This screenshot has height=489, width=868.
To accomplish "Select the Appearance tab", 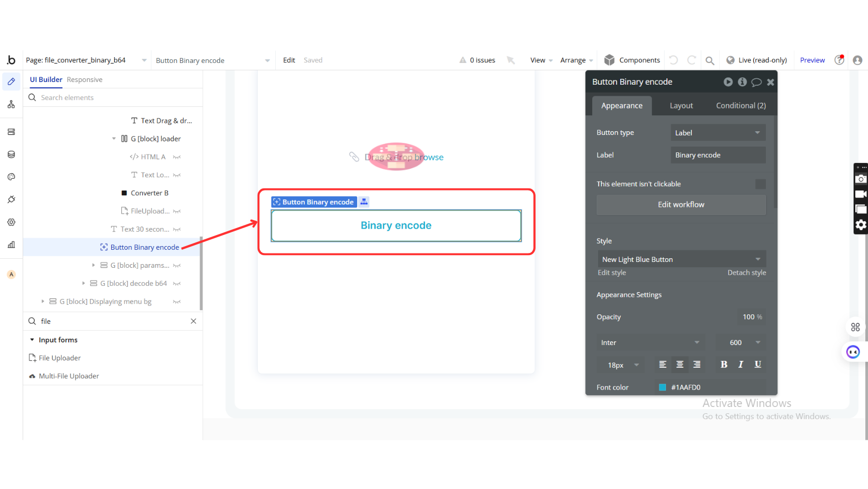I will click(622, 106).
